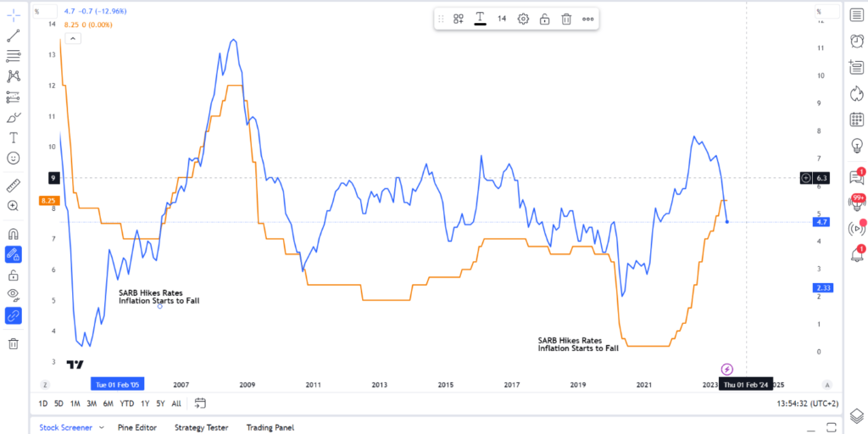Open the font size 14 dropdown
868x434 pixels.
tap(502, 19)
